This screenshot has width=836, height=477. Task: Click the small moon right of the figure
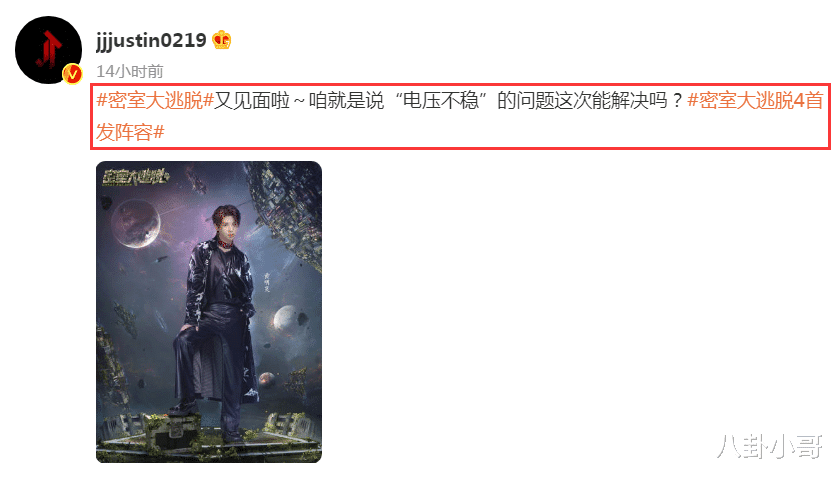click(284, 318)
